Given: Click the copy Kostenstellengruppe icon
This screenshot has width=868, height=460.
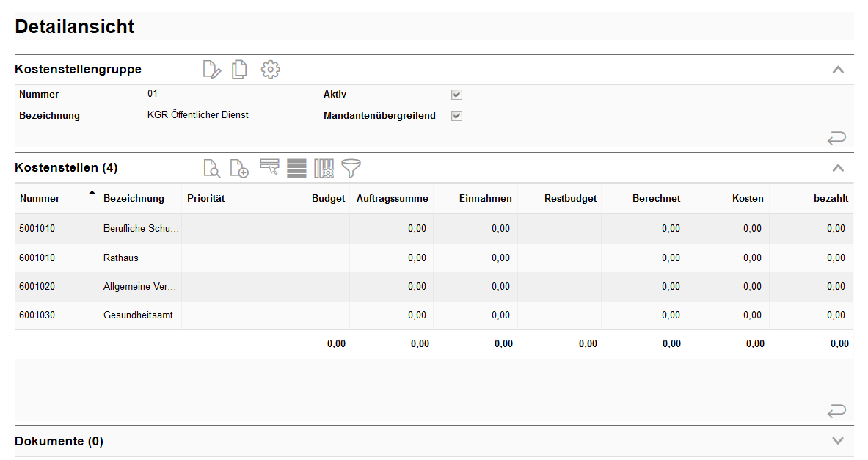Looking at the screenshot, I should click(239, 70).
